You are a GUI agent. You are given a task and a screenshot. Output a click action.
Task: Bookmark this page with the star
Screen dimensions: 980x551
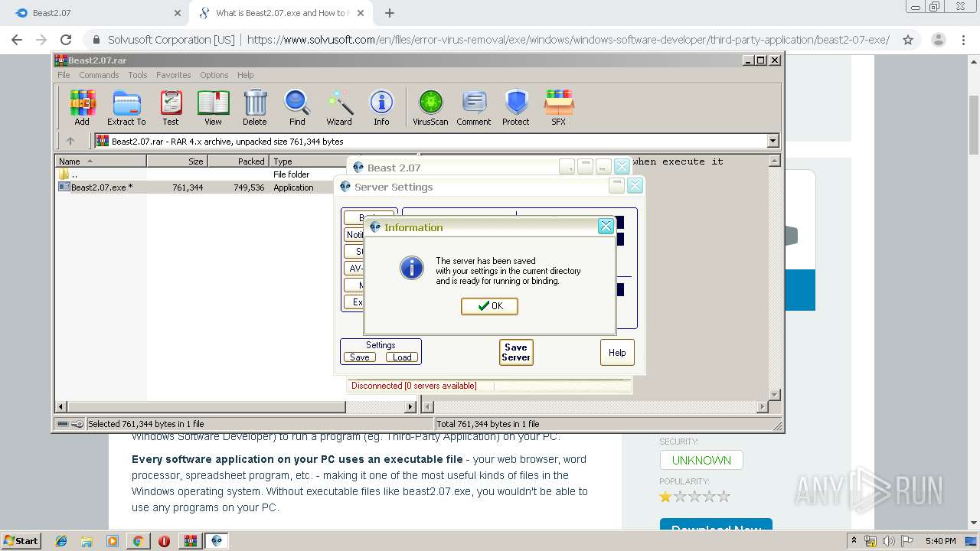click(908, 40)
